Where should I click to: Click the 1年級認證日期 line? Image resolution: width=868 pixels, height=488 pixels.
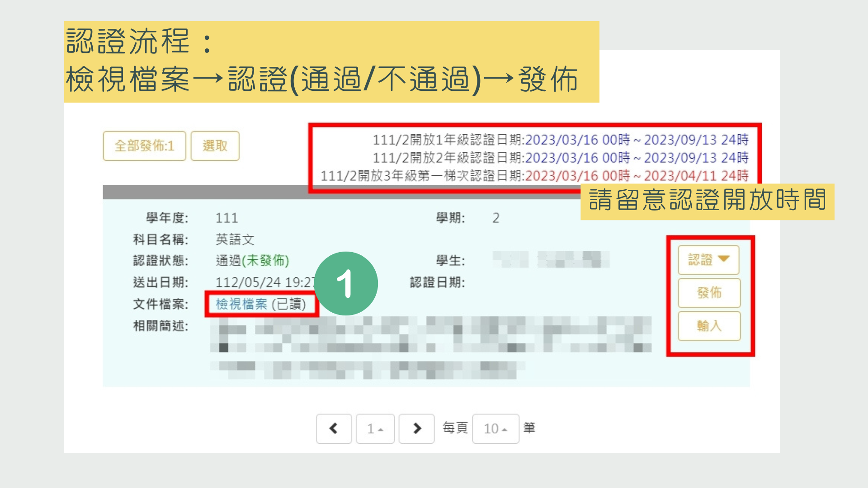point(561,140)
